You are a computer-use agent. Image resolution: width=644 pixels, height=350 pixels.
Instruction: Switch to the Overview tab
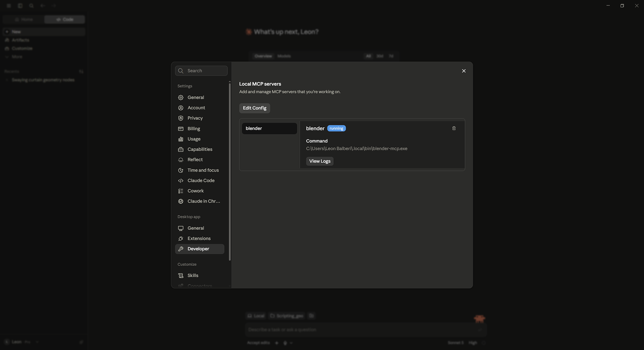click(263, 56)
